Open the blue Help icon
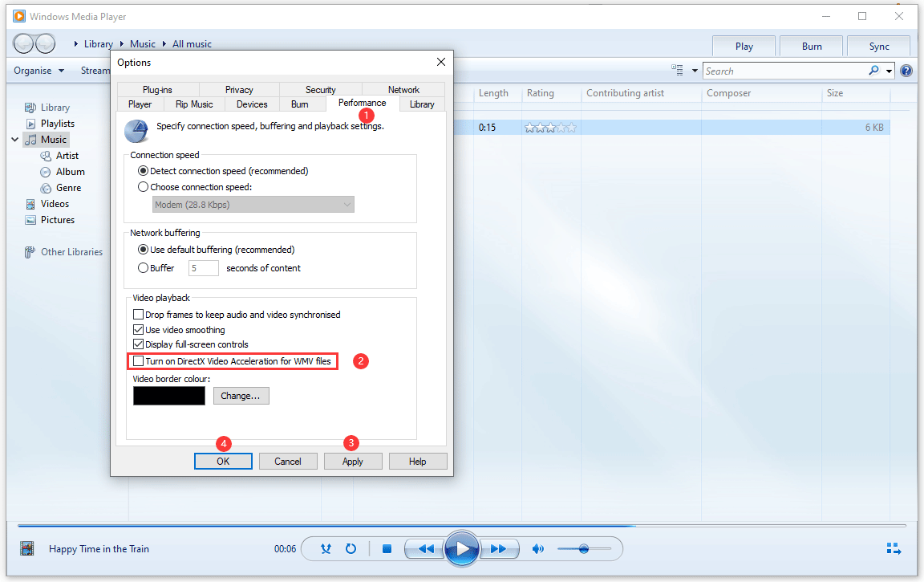 click(906, 71)
